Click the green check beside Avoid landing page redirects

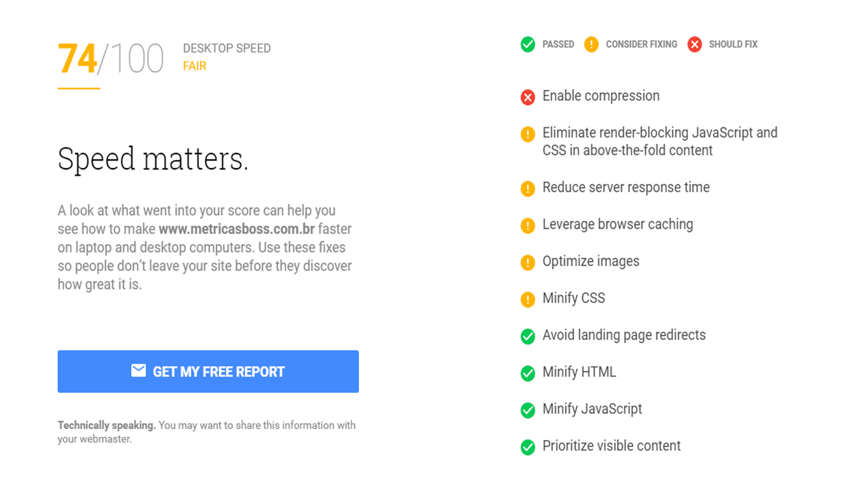click(528, 336)
